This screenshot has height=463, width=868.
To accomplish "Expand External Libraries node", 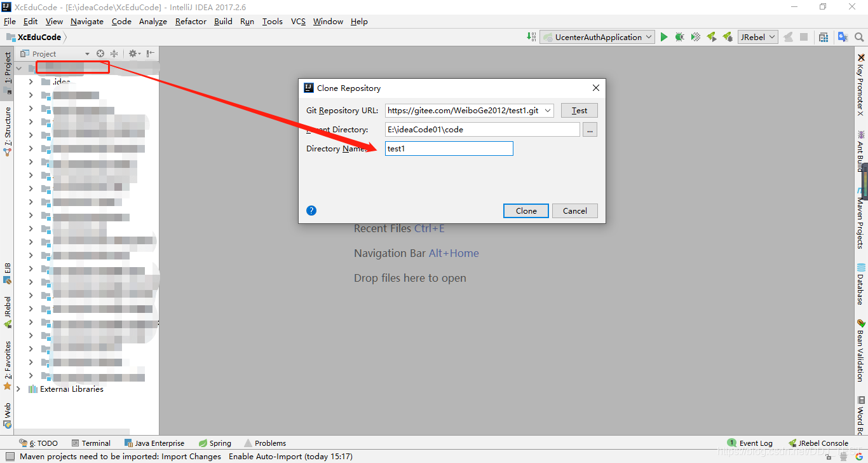I will coord(18,389).
